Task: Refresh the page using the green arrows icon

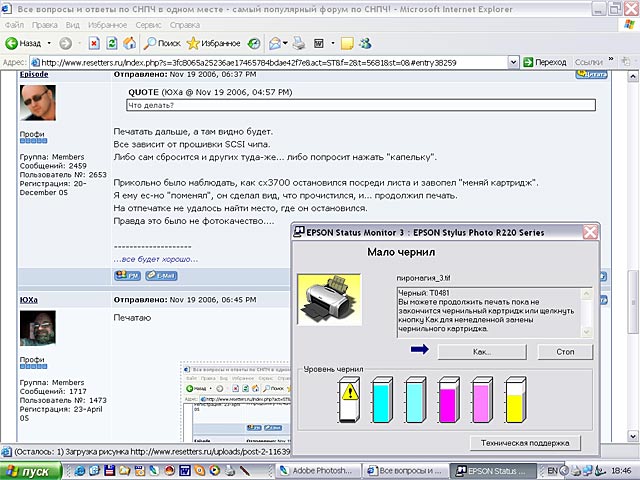Action: tap(112, 43)
